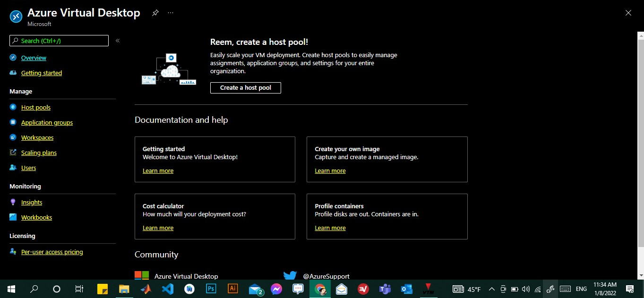The image size is (644, 298).
Task: Open the @AzureSupport community link
Action: (326, 276)
